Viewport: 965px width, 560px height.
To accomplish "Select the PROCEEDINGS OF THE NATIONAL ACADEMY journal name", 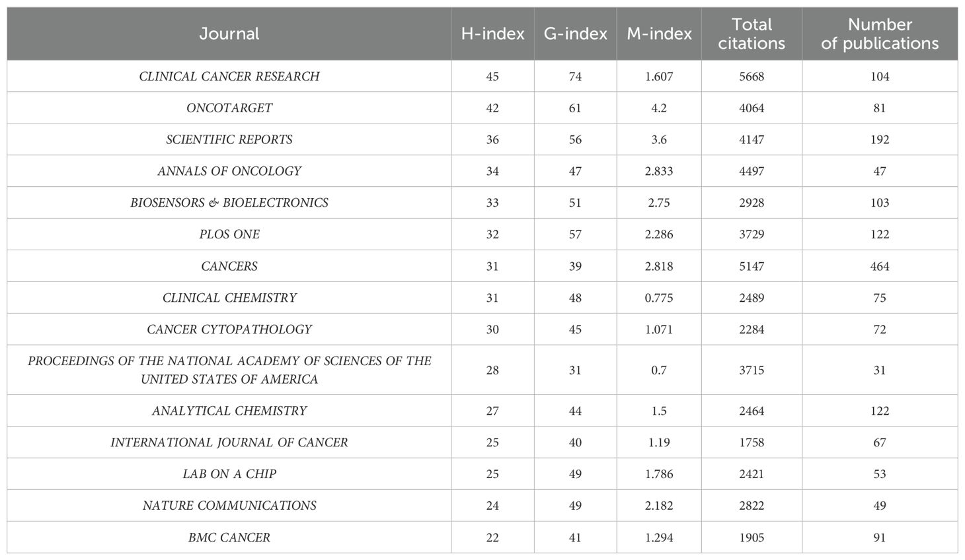I will pyautogui.click(x=229, y=370).
